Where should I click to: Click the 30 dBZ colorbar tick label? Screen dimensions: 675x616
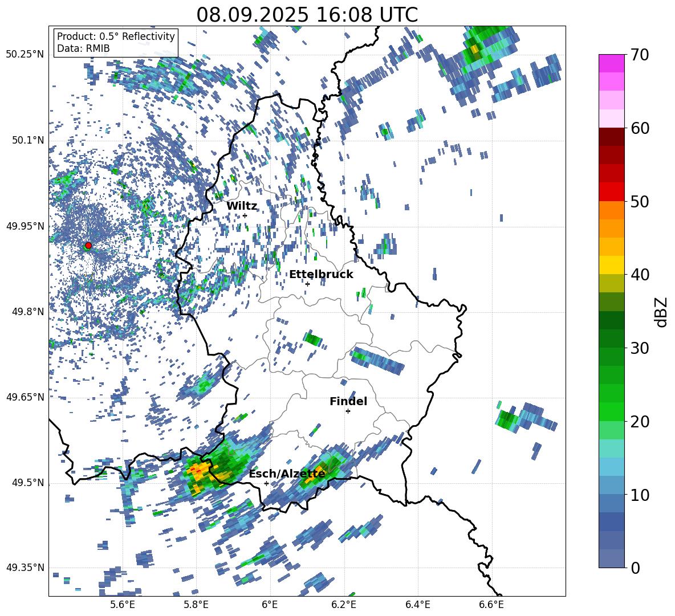point(639,348)
